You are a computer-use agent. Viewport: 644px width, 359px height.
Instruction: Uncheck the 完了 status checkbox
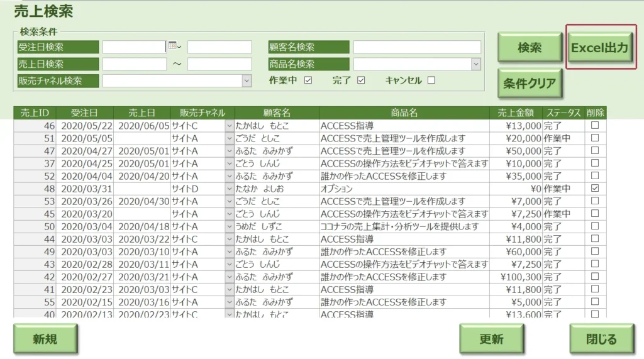pos(361,80)
